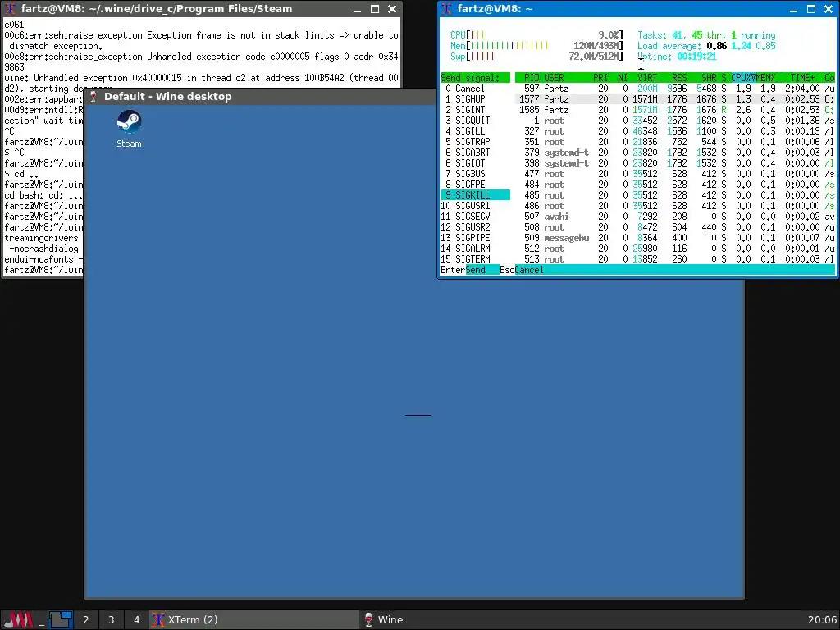Click the Load average text in htop
Screen dimensions: 840x630
coord(706,46)
